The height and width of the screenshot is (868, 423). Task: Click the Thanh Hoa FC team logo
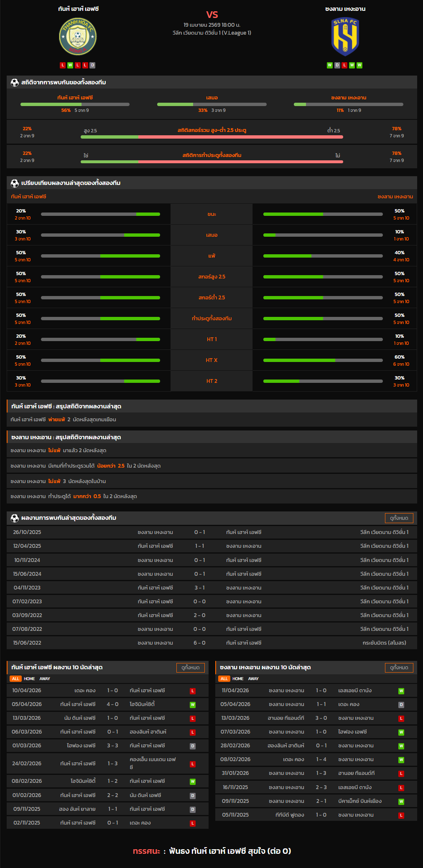[x=78, y=37]
